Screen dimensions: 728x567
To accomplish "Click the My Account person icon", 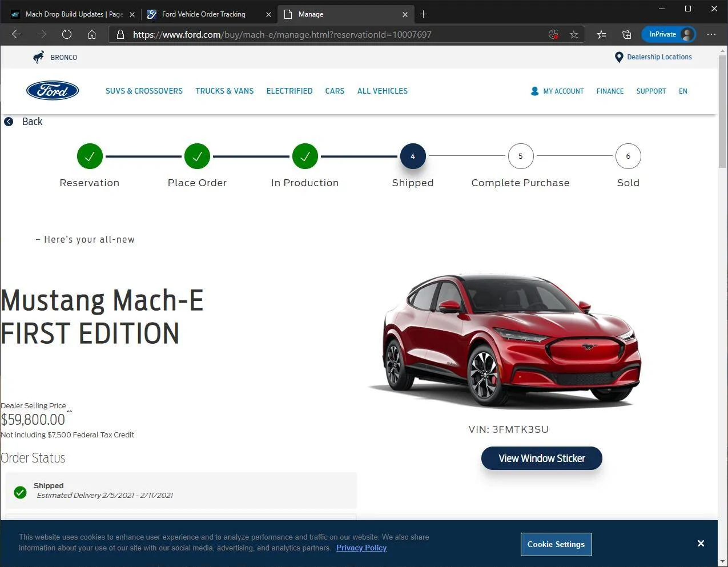I will [x=534, y=91].
